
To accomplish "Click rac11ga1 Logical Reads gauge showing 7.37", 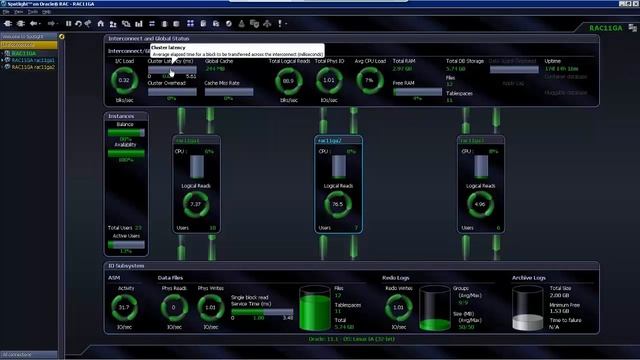I will point(196,204).
